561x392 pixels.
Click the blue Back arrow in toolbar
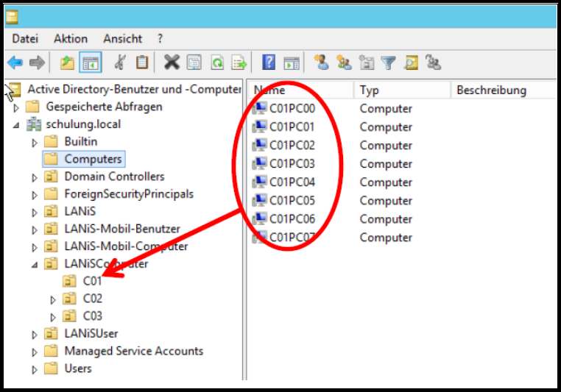[x=15, y=63]
